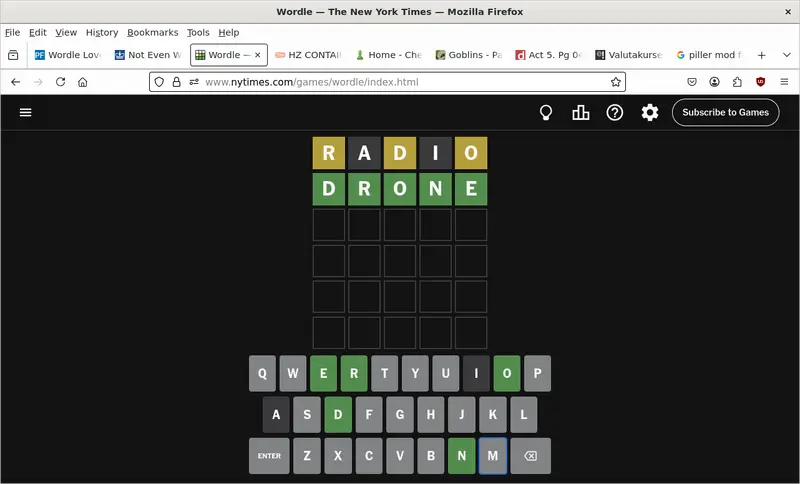Viewport: 800px width, 484px height.
Task: Open the lightbulb hint icon
Action: point(546,112)
